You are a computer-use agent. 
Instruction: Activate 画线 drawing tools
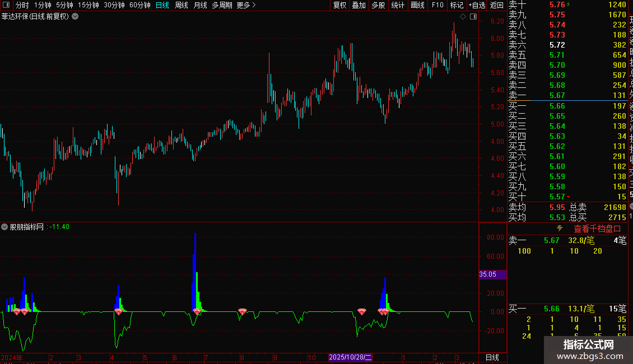click(417, 5)
